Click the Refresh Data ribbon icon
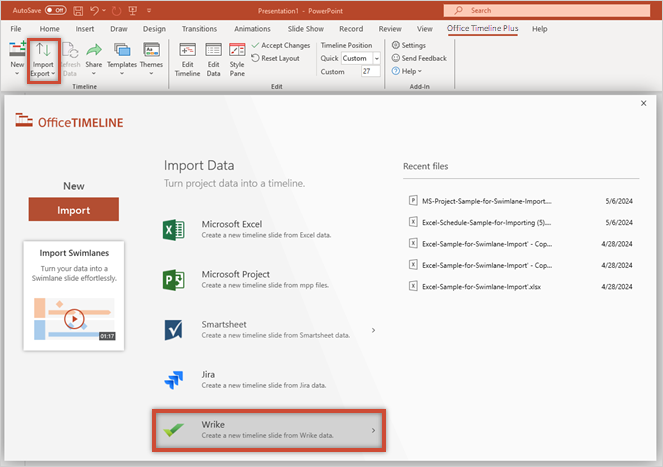This screenshot has width=663, height=467. 70,50
